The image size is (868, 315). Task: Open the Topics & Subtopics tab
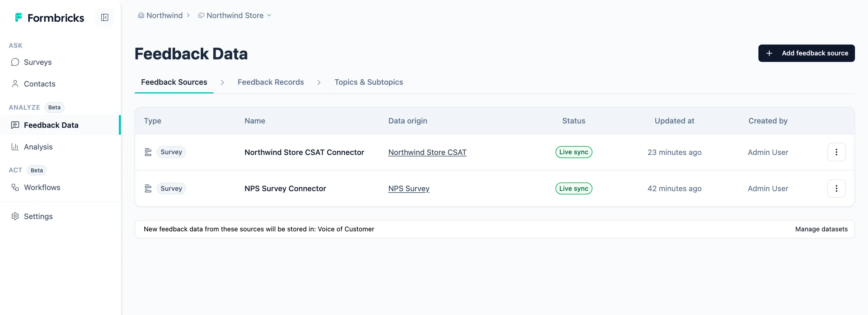pos(369,82)
